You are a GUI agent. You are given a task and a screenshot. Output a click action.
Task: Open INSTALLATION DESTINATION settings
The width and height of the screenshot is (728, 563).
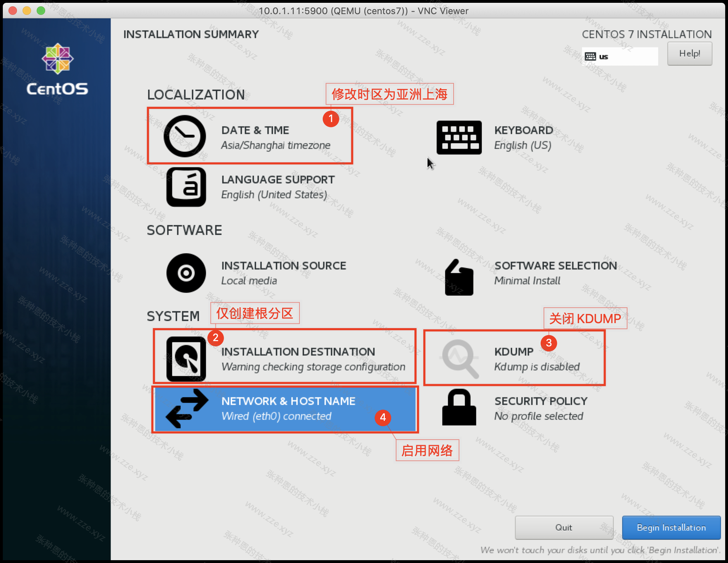298,352
